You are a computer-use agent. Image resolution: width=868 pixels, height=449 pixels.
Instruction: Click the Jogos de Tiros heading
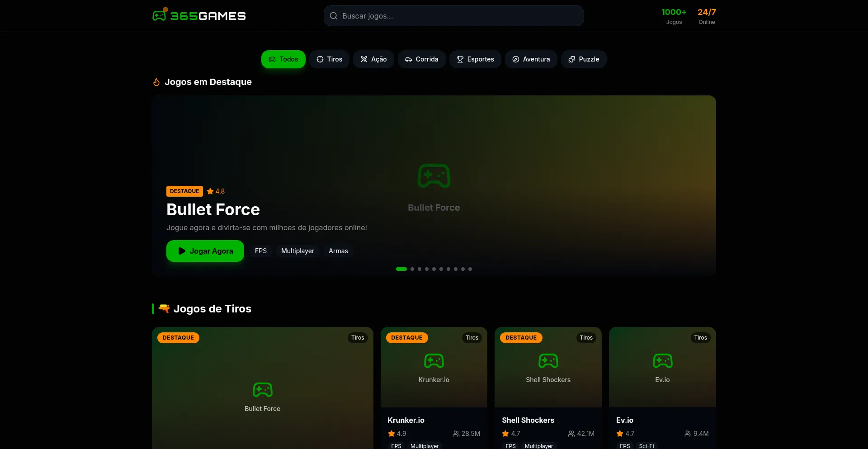point(212,309)
